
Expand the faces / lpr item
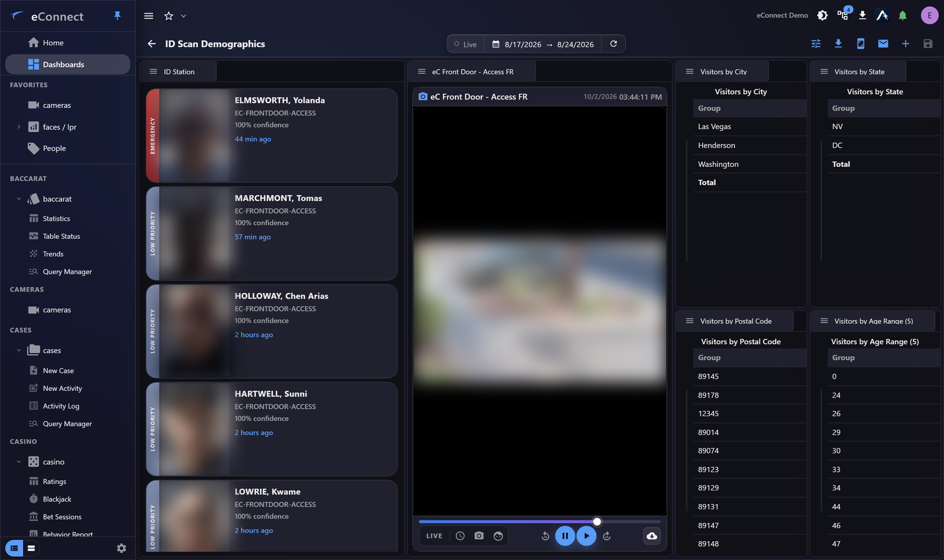coord(18,127)
